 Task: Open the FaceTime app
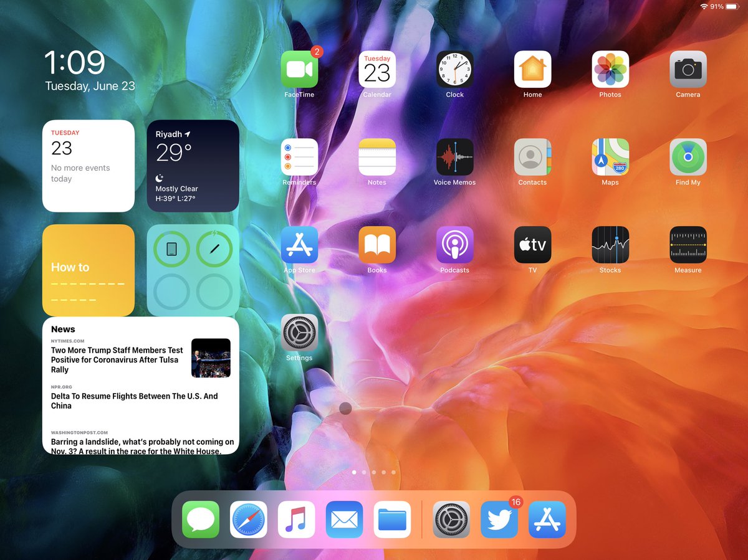click(299, 69)
